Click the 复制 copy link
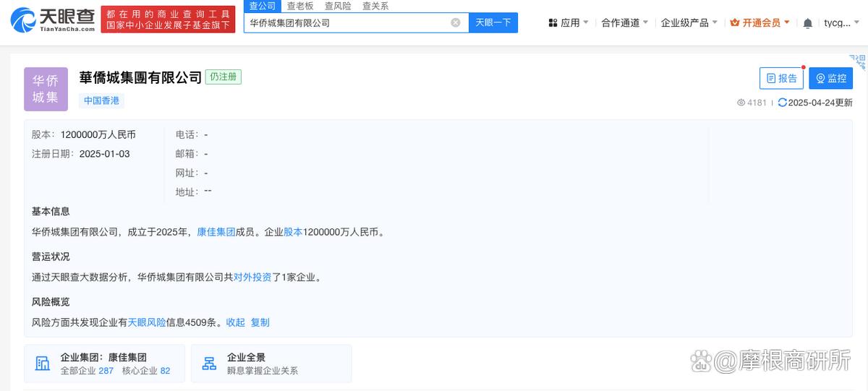Image resolution: width=868 pixels, height=391 pixels. coord(260,322)
